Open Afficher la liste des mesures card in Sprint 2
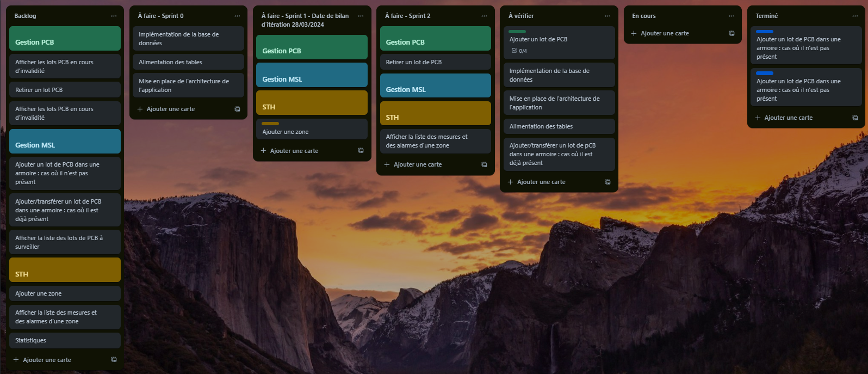Image resolution: width=868 pixels, height=374 pixels. [435, 141]
